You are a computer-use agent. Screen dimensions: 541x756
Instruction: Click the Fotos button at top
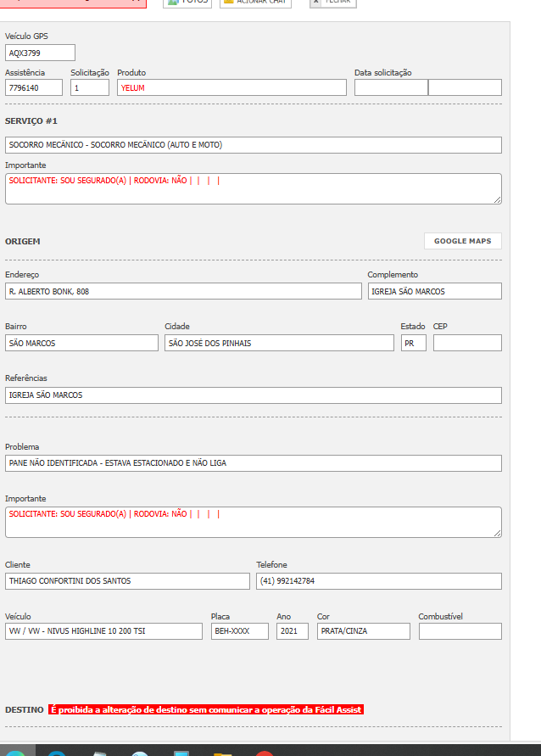click(x=187, y=3)
